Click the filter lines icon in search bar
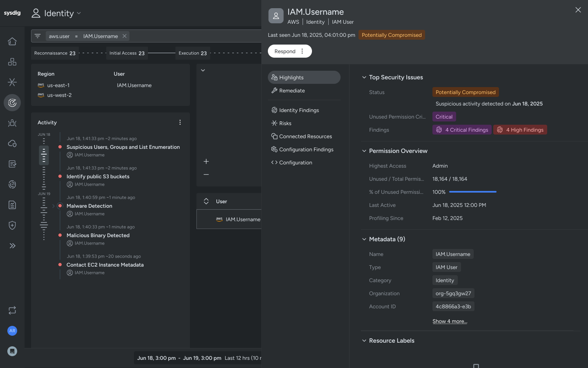Viewport: 588px width, 368px height. 38,36
